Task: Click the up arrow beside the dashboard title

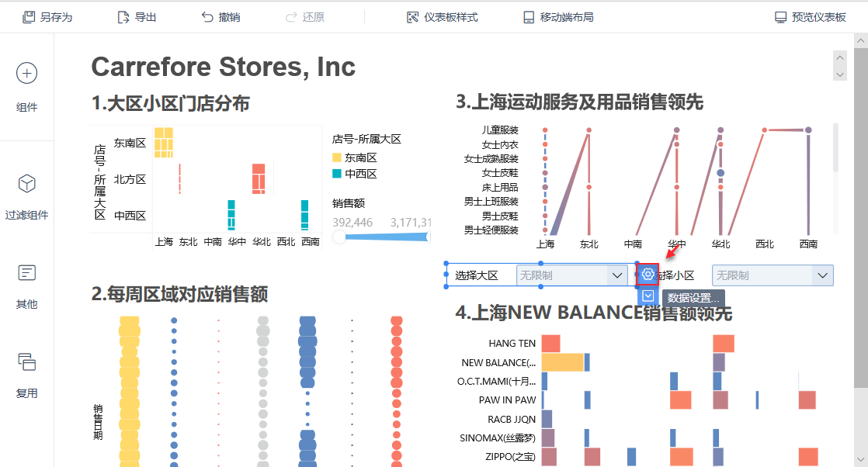Action: point(840,57)
